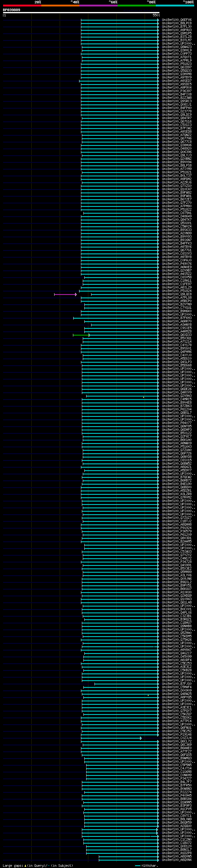This screenshot has height=868, width=197.
Task: Open hit UniRef100_B3TLZ8
Action: click(177, 37)
